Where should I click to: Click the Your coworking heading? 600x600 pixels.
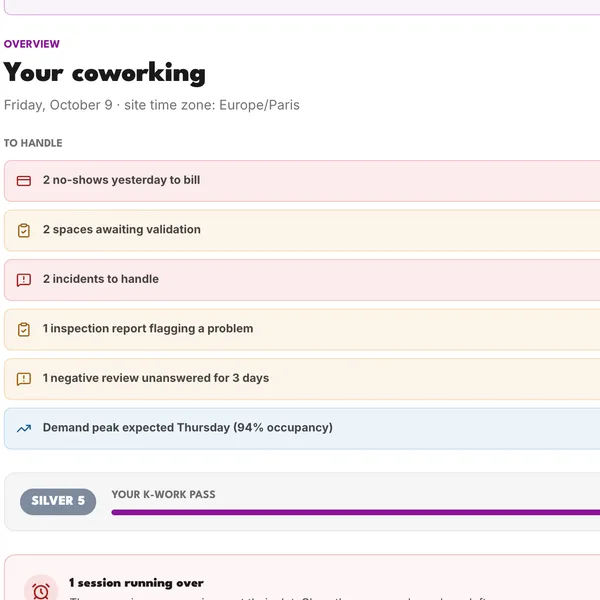click(x=104, y=73)
